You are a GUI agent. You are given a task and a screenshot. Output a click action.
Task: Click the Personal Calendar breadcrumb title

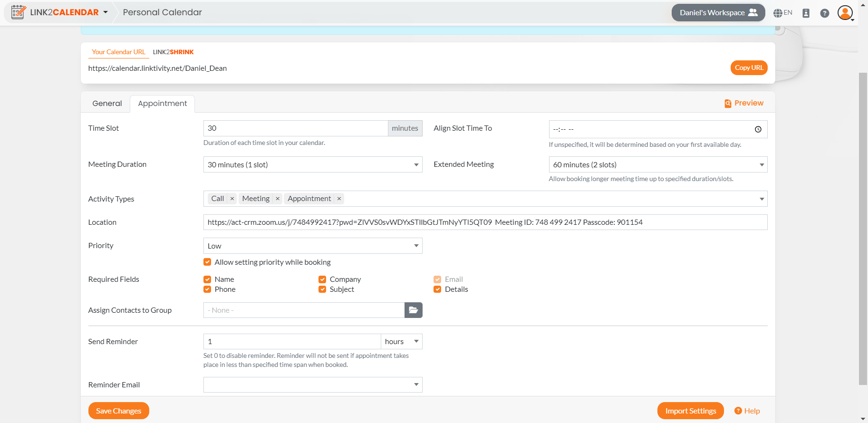point(162,12)
